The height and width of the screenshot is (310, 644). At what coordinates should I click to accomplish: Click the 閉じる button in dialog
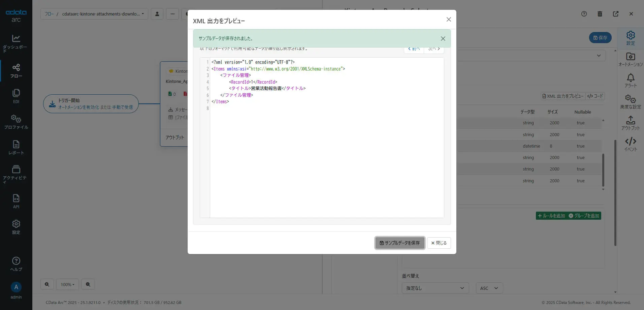(x=439, y=243)
